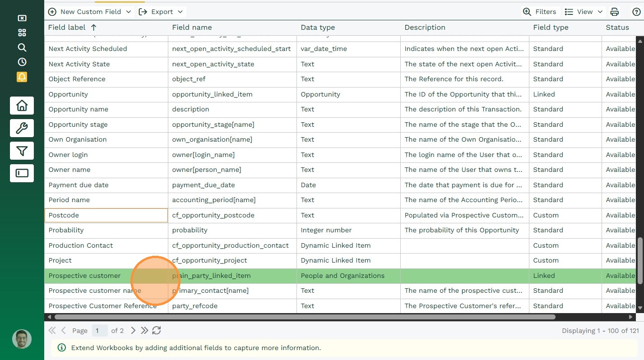Click the page number input field
Image resolution: width=644 pixels, height=360 pixels.
click(100, 331)
